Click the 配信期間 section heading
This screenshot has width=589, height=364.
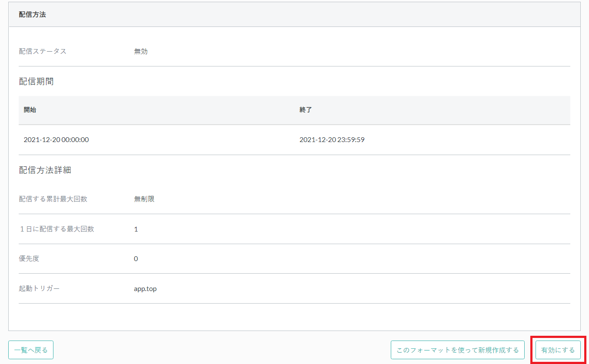tap(36, 81)
